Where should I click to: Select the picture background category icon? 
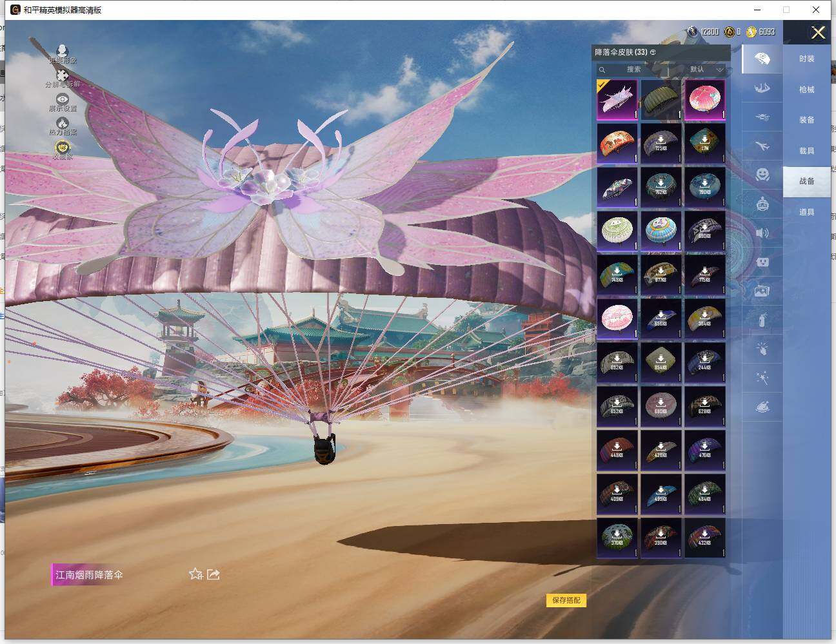(x=762, y=291)
